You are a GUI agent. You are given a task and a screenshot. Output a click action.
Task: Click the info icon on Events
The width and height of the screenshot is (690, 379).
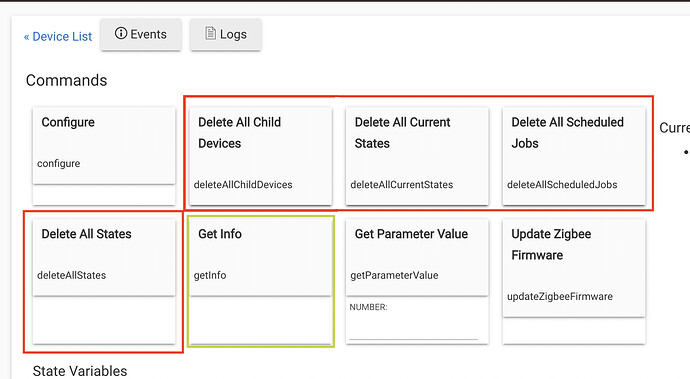[x=121, y=33]
